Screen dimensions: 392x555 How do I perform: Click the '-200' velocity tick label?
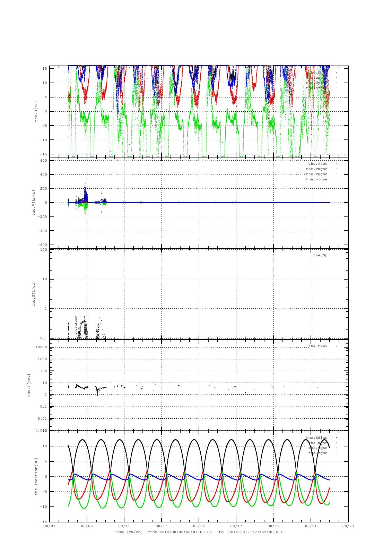(x=42, y=217)
